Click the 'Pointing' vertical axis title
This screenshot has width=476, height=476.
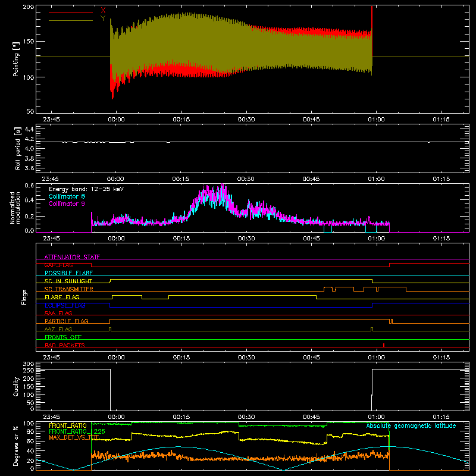tap(16, 59)
